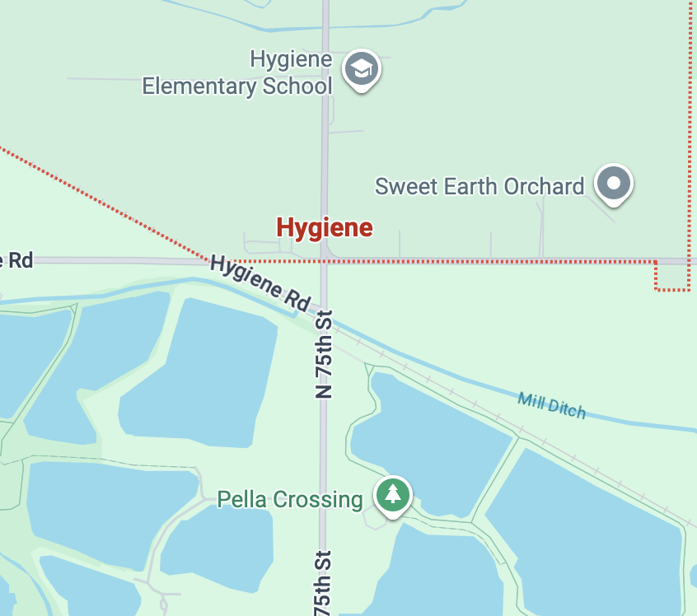Screen dimensions: 697x616
Task: Select the angled Hygiene Rd street label
Action: [260, 282]
